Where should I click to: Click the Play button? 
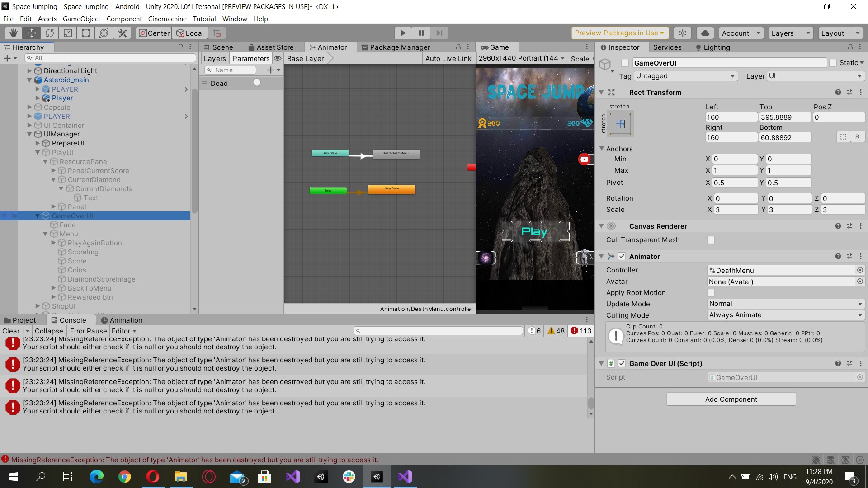[x=403, y=33]
